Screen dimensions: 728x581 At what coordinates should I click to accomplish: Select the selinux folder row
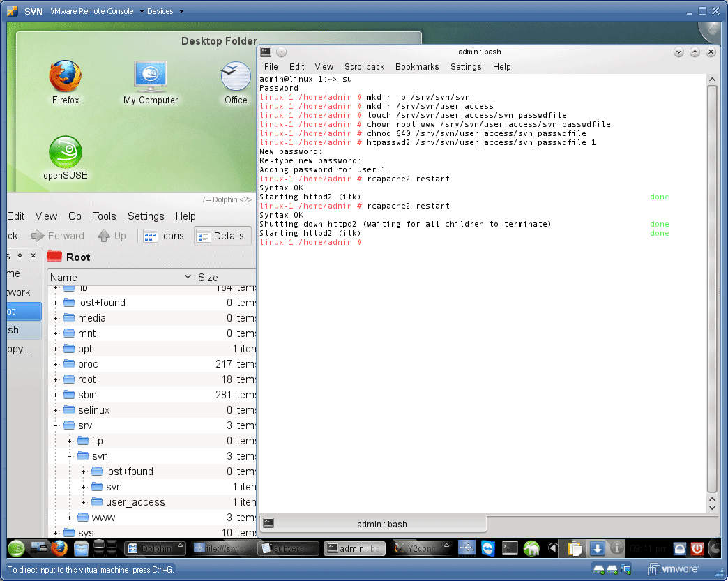(152, 410)
